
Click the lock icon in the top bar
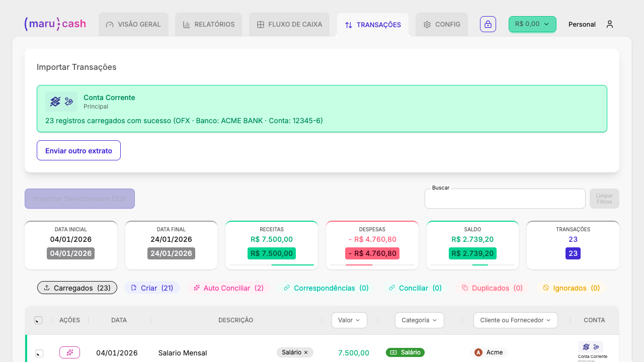click(488, 24)
